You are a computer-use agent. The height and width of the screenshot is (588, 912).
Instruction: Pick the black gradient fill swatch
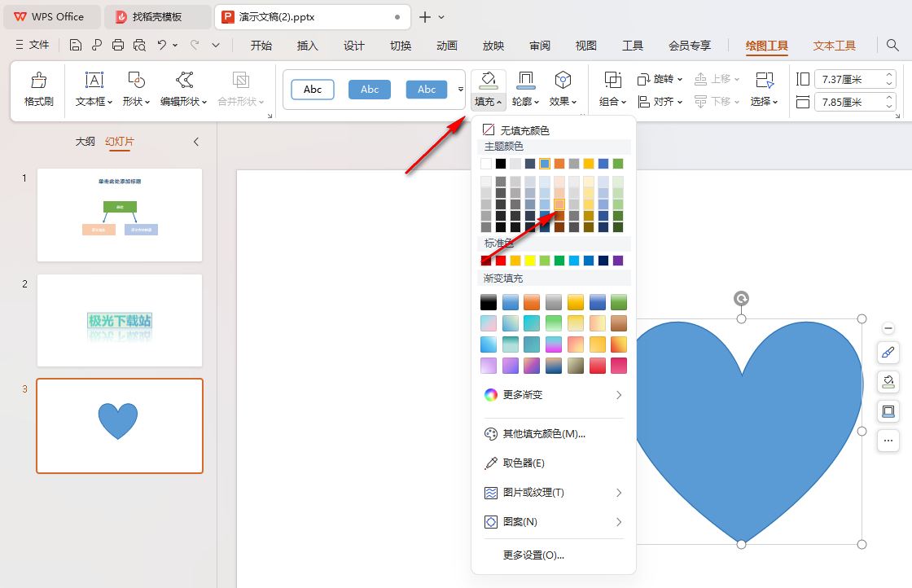click(x=489, y=302)
